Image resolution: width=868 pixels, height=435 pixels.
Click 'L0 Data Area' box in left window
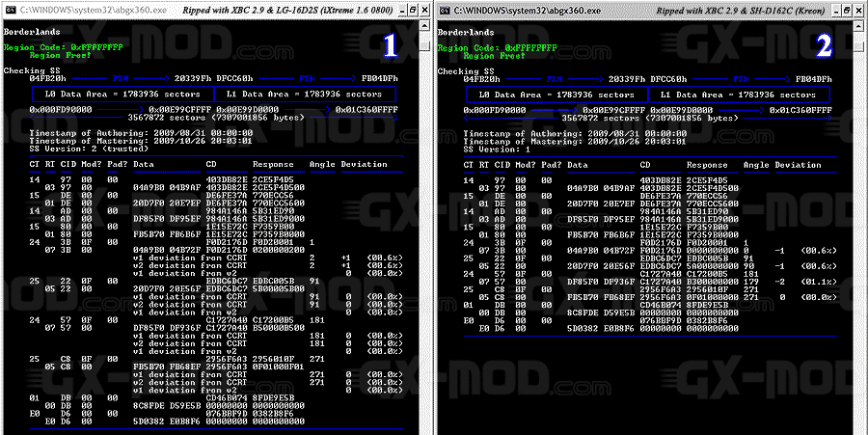point(122,95)
